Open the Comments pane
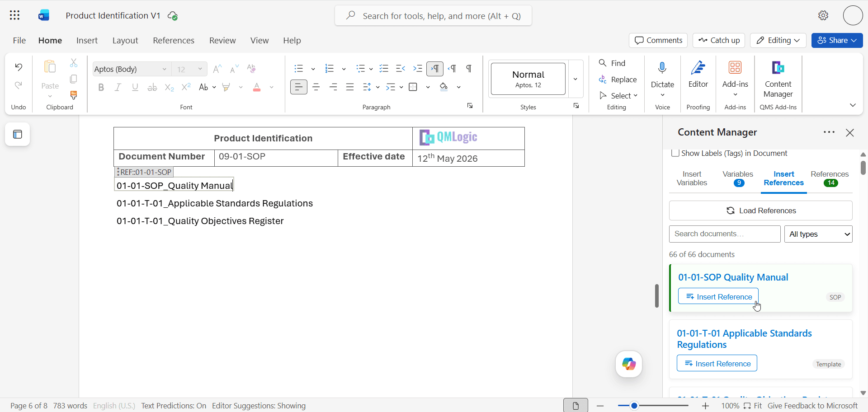Viewport: 868px width, 412px height. pos(658,40)
